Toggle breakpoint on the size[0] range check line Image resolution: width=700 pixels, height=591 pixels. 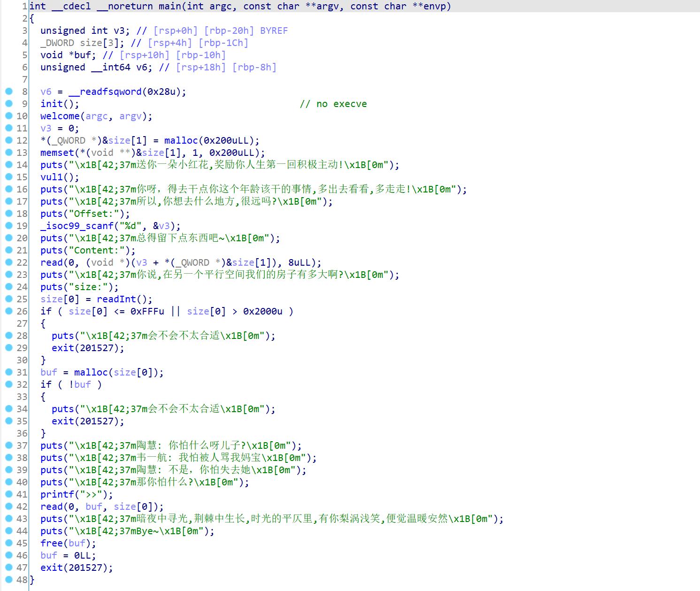tap(9, 311)
